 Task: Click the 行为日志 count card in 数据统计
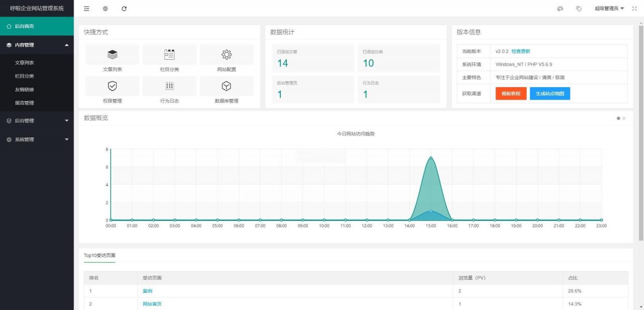coord(398,90)
